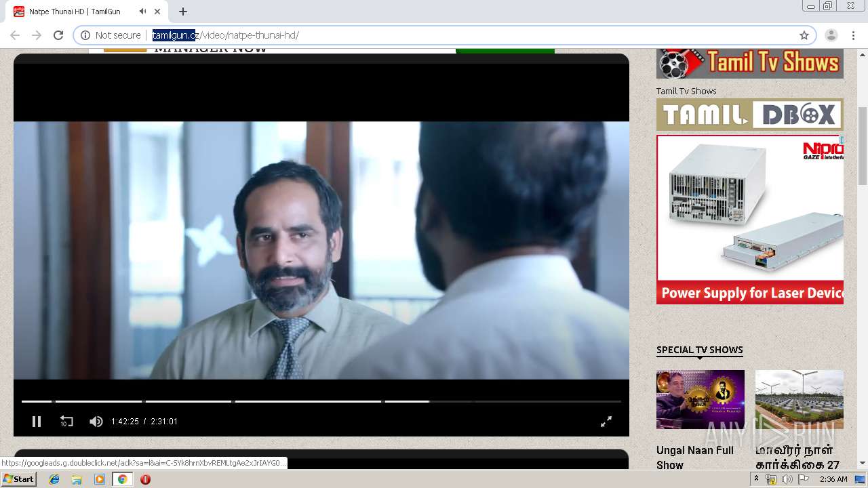Open the Windows Start menu
868x488 pixels.
18,479
